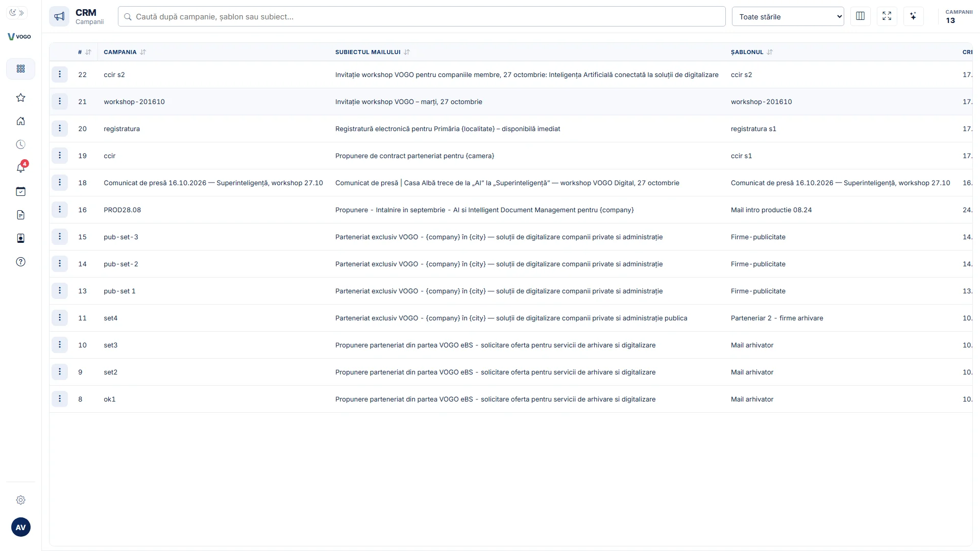Go to home icon in sidebar
This screenshot has height=551, width=980.
coord(20,121)
